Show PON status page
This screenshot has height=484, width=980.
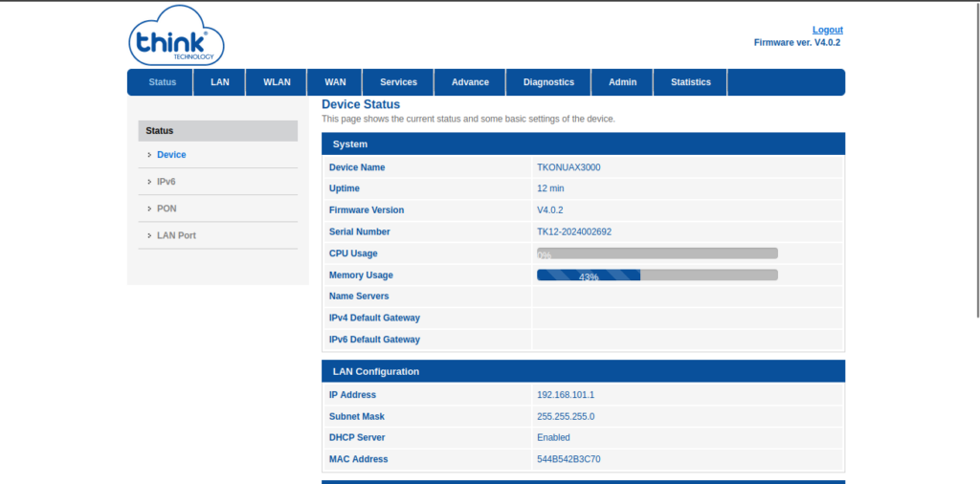coord(167,209)
